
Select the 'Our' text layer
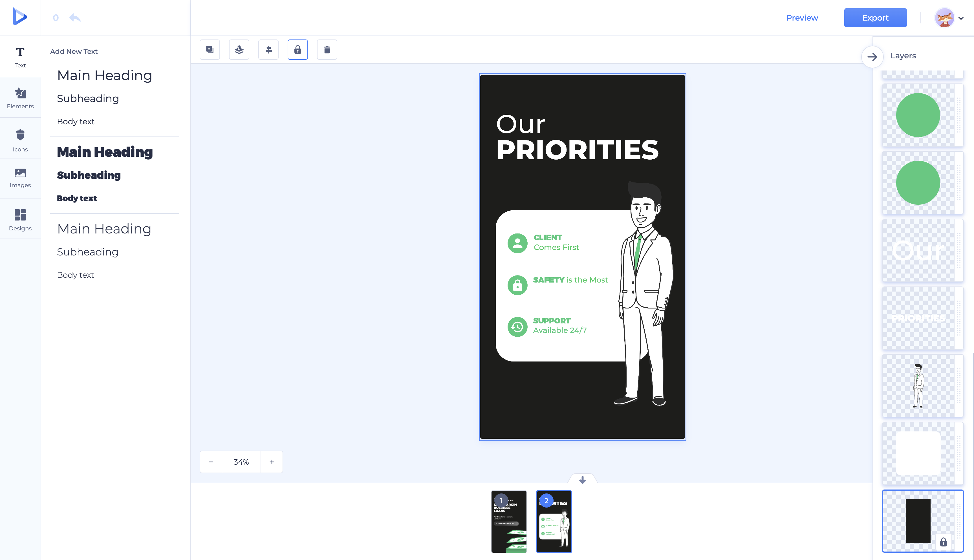tap(922, 250)
